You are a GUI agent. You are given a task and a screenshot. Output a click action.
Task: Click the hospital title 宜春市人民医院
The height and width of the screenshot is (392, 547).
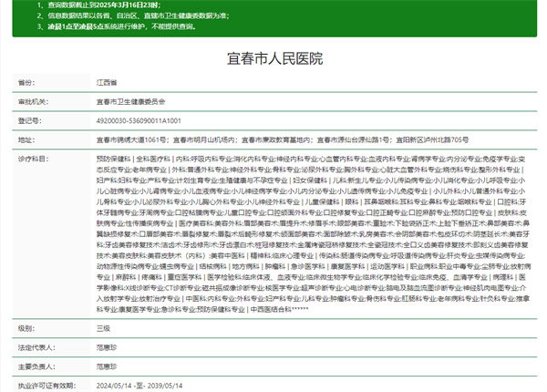pos(275,58)
